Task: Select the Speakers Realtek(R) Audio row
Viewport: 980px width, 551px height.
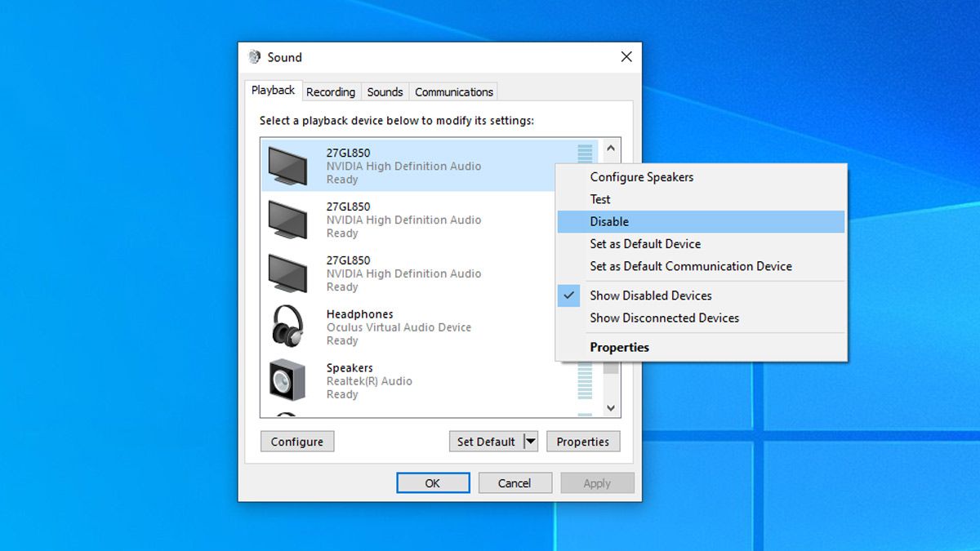Action: [x=431, y=381]
